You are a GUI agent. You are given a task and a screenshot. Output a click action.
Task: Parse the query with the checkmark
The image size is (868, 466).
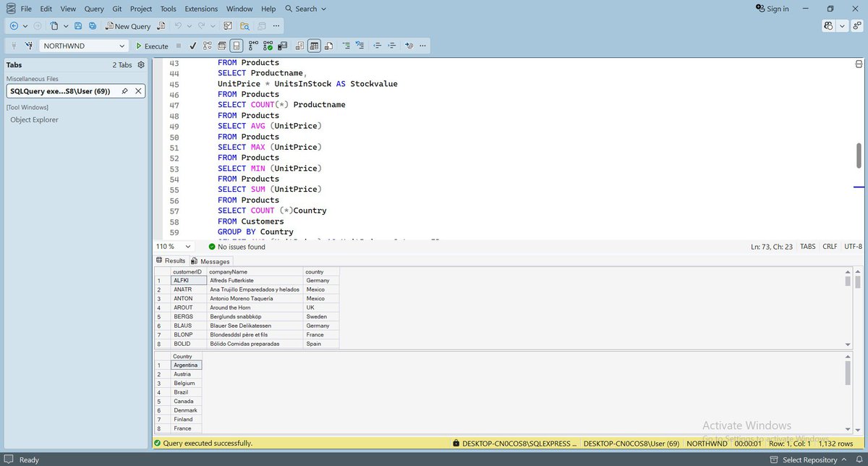[193, 46]
